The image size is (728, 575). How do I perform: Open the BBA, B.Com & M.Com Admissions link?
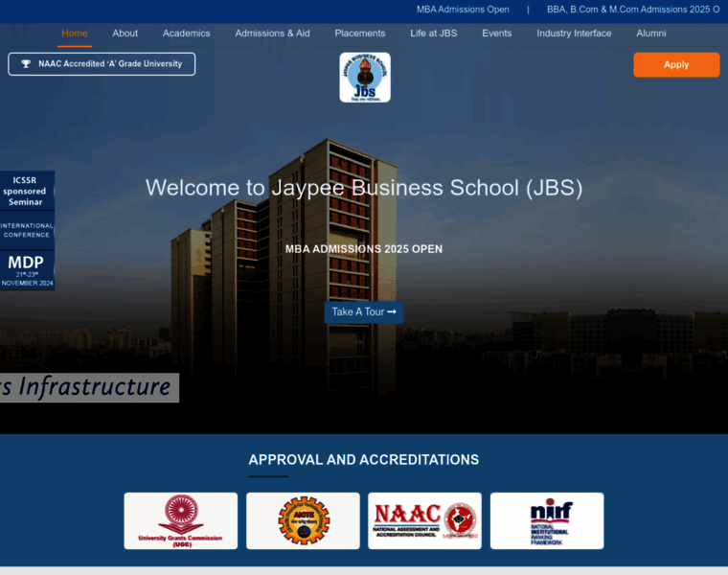[633, 10]
